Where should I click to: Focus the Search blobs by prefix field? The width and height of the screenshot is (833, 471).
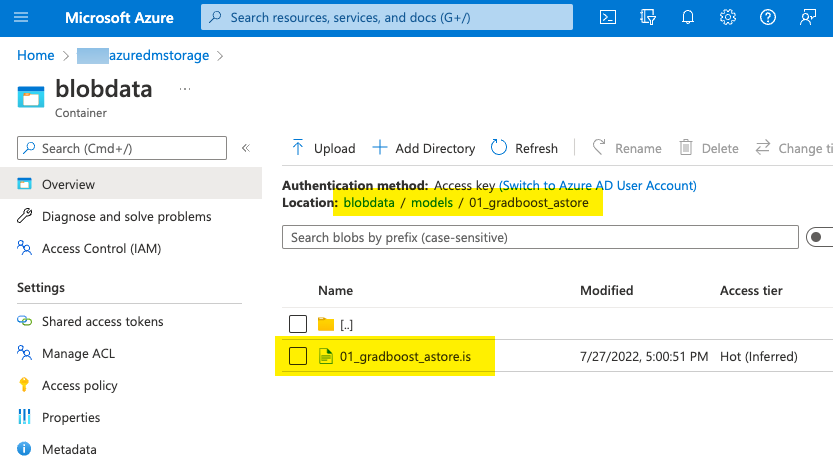[540, 237]
